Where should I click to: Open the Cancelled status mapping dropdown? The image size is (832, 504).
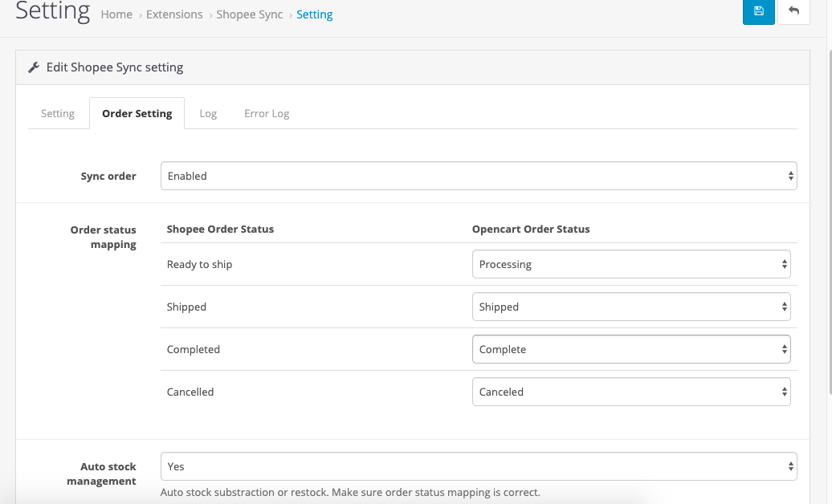click(631, 392)
